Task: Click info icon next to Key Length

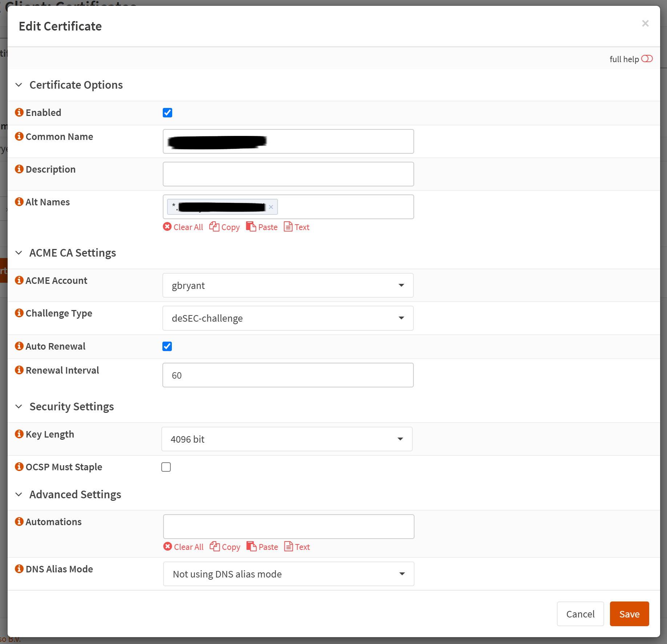Action: coord(19,434)
